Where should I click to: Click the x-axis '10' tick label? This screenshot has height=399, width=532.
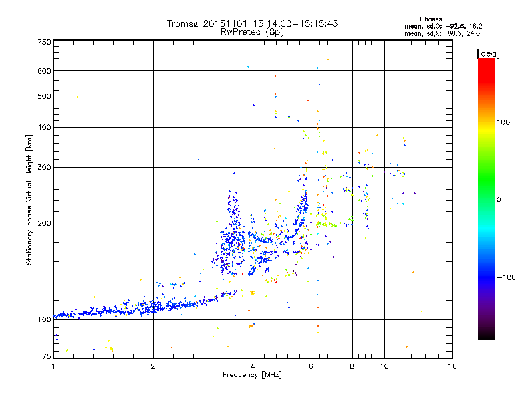click(x=384, y=366)
